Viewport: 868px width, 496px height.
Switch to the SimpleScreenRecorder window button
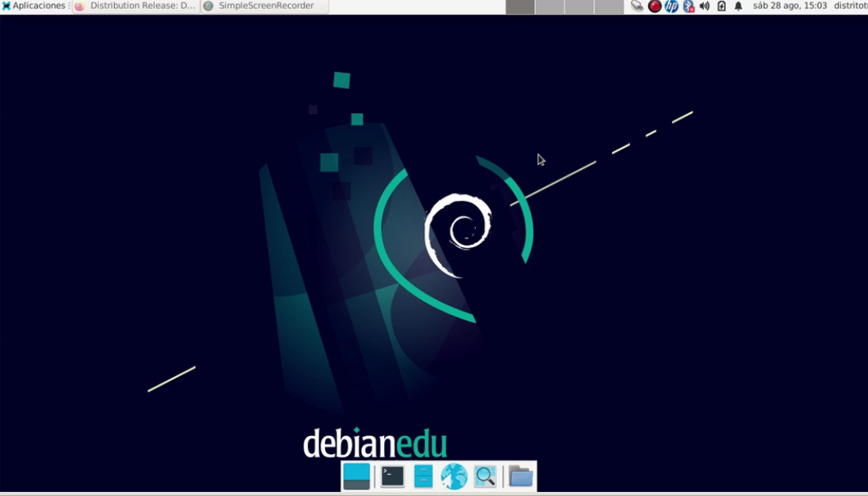coord(265,6)
